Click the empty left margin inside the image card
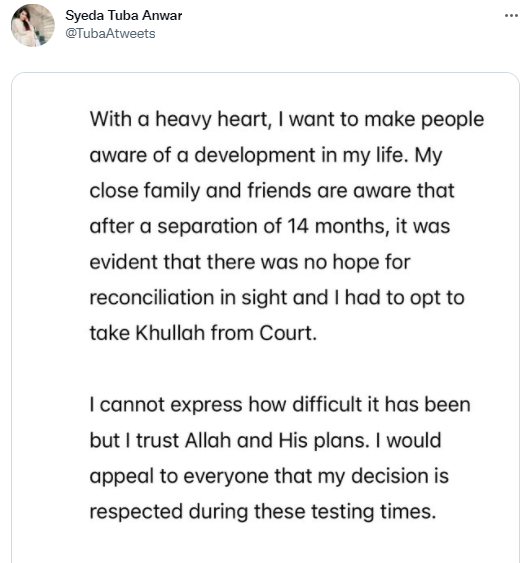 click(x=50, y=318)
